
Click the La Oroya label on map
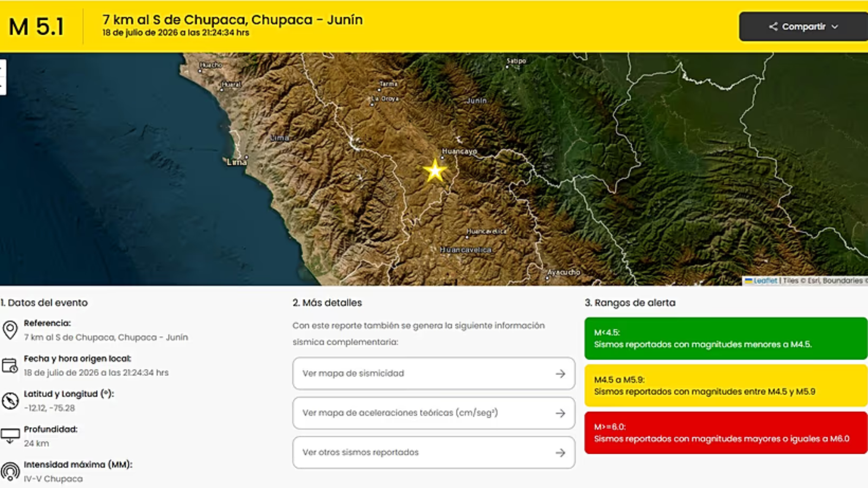coord(385,99)
